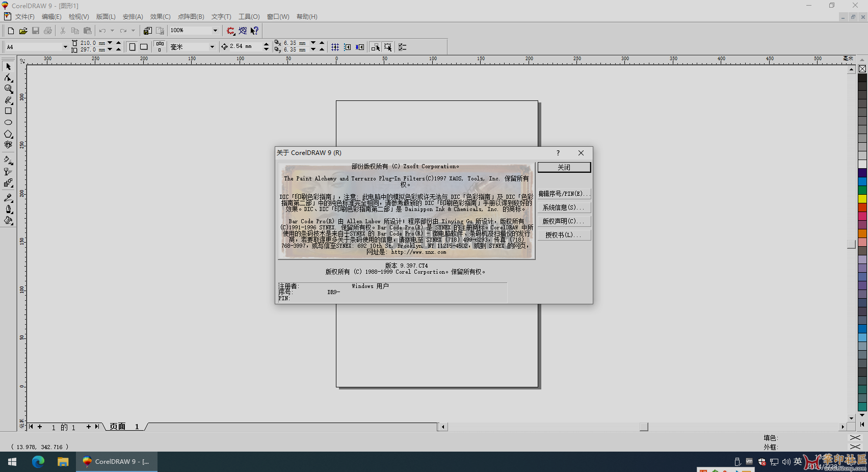This screenshot has height=472, width=868.
Task: Open the Undo history dropdown arrow
Action: pos(112,31)
